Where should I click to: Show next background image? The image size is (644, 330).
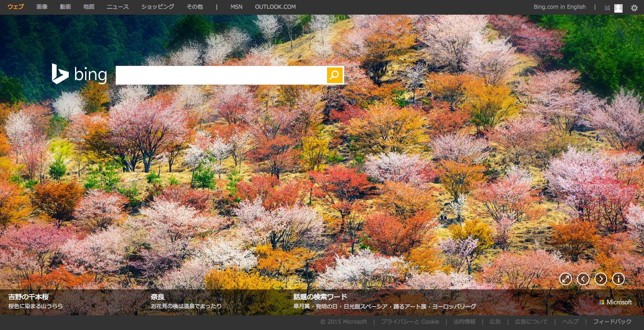601,279
